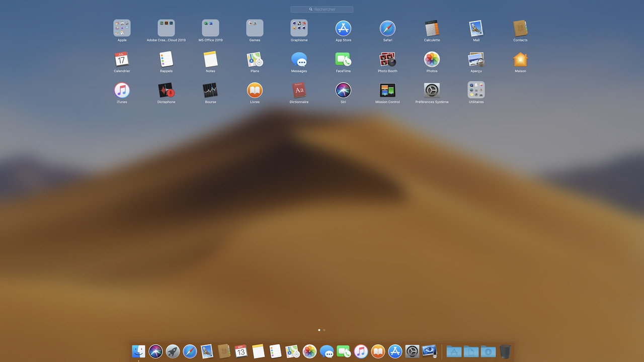Open Calendrier in Launchpad
The height and width of the screenshot is (362, 644).
point(122,59)
